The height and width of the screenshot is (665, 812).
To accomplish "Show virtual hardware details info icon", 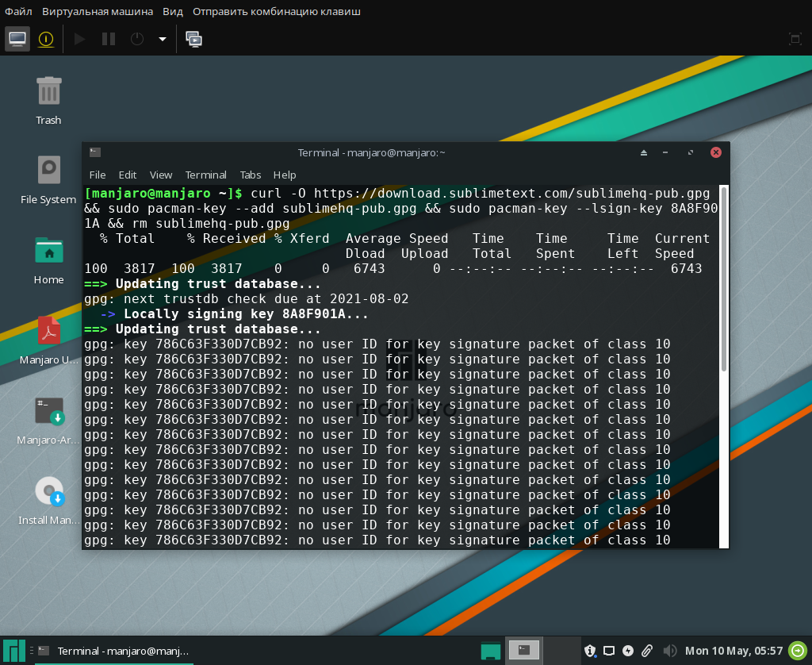I will tap(46, 38).
